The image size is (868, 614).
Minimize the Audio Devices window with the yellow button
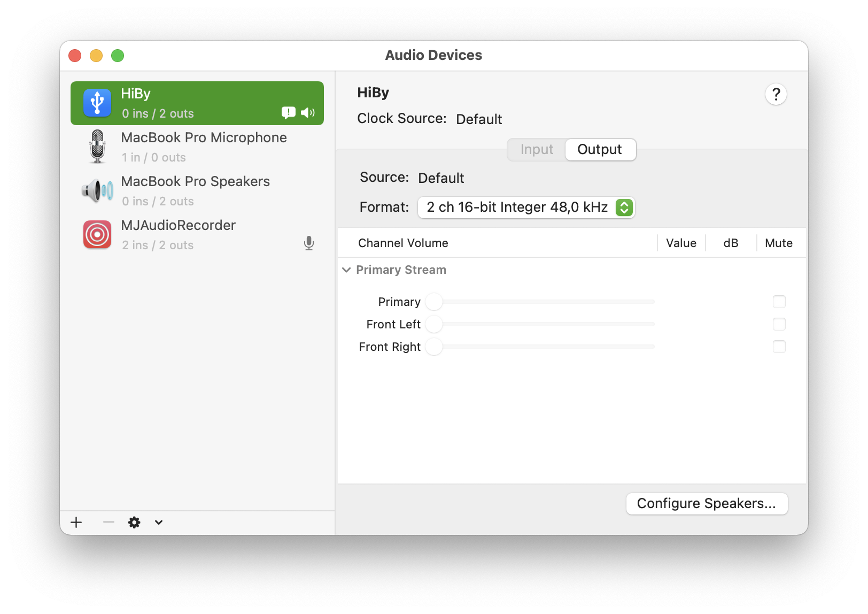click(x=96, y=56)
